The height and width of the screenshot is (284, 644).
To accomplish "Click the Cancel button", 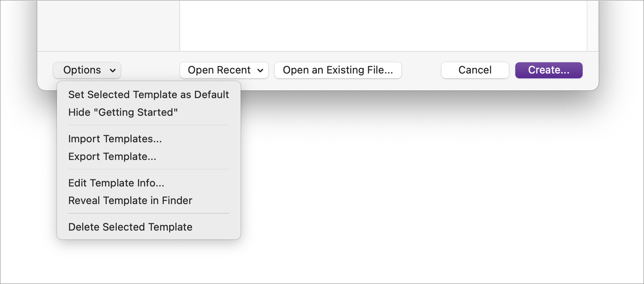I will pos(475,70).
